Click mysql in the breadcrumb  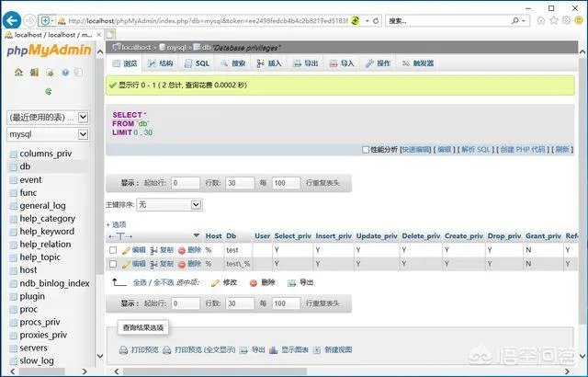click(175, 48)
